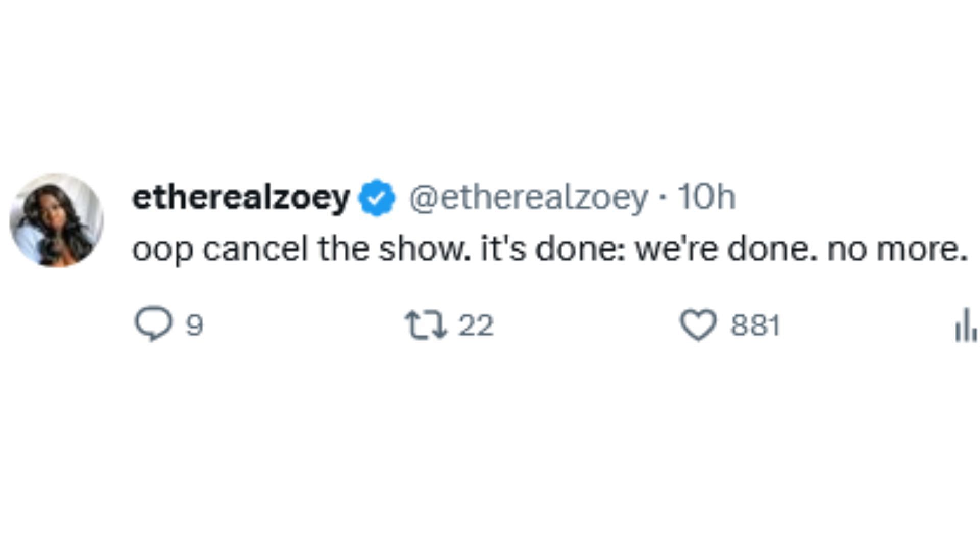Click the dot separator before 10h
This screenshot has height=551, width=980.
(x=663, y=198)
